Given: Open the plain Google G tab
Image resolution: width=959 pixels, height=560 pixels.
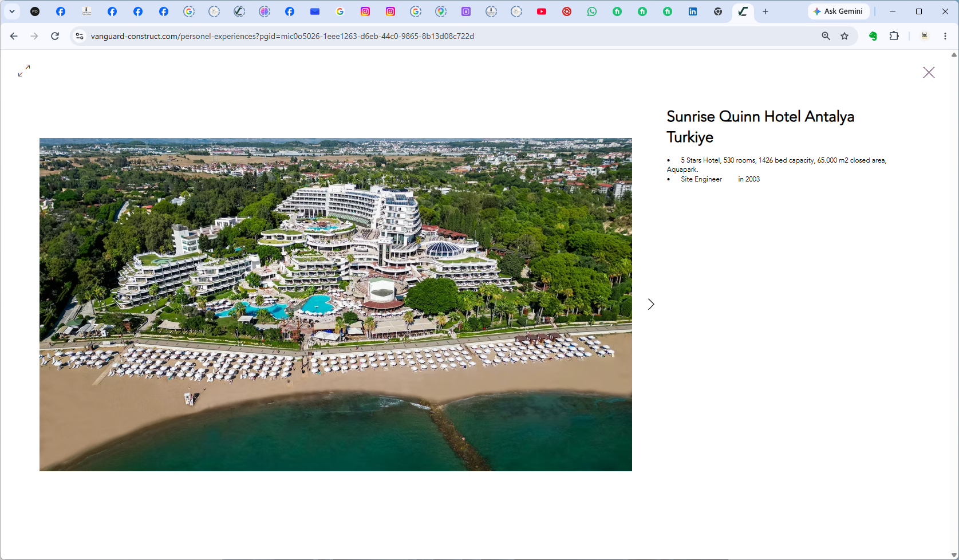Looking at the screenshot, I should 340,11.
